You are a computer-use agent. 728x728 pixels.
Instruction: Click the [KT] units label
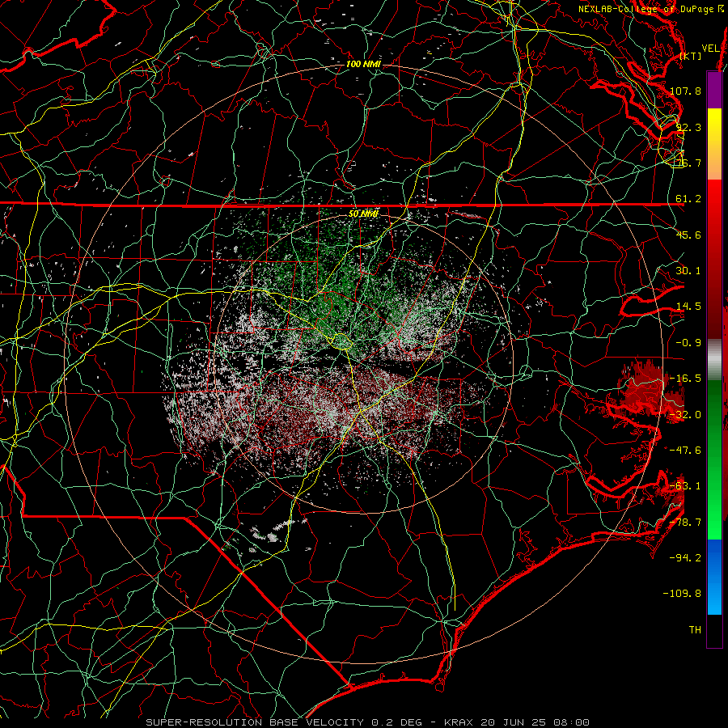click(x=691, y=56)
